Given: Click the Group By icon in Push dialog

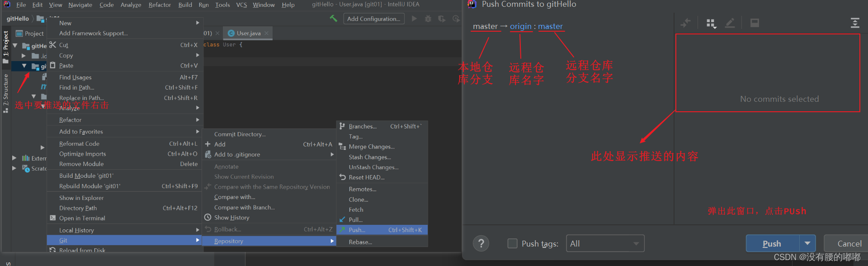Looking at the screenshot, I should click(711, 24).
